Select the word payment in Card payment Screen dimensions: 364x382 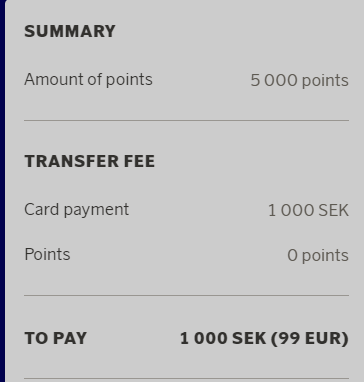click(x=96, y=211)
